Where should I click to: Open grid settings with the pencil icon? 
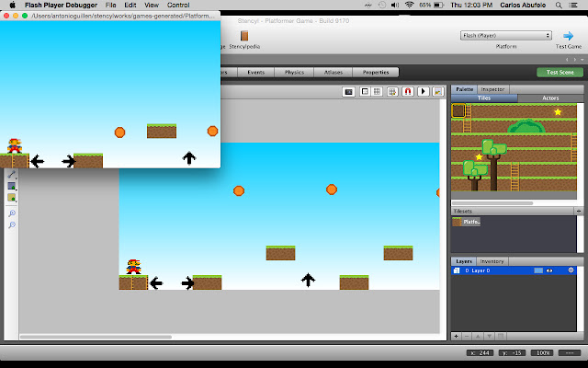[x=392, y=92]
